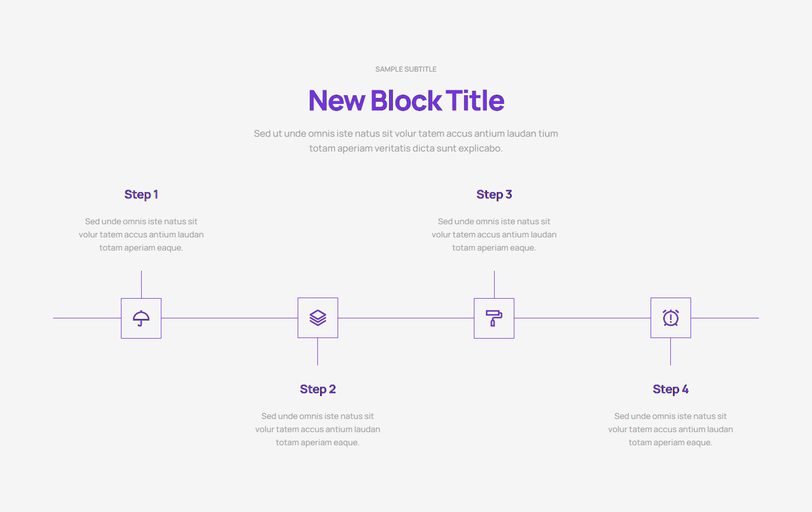
Task: Click the paint roller icon
Action: (x=494, y=318)
